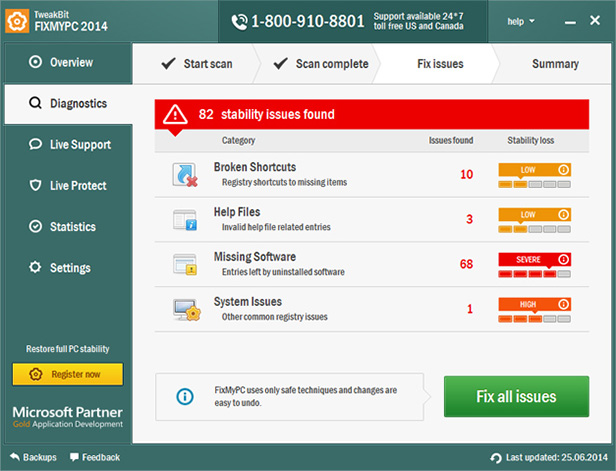The image size is (616, 471).
Task: Open Live Support chat
Action: coord(68,145)
